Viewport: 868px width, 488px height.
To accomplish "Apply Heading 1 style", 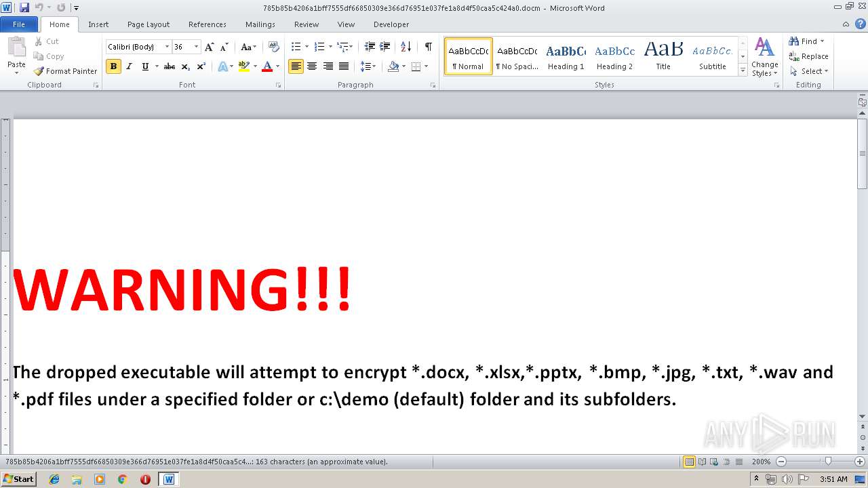I will [x=566, y=56].
